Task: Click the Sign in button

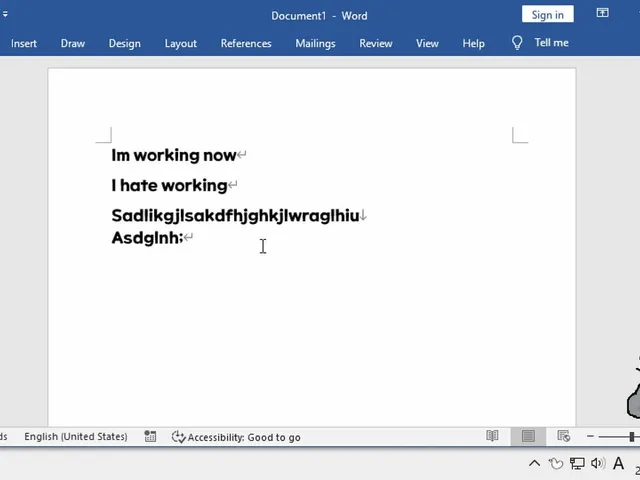Action: [547, 15]
